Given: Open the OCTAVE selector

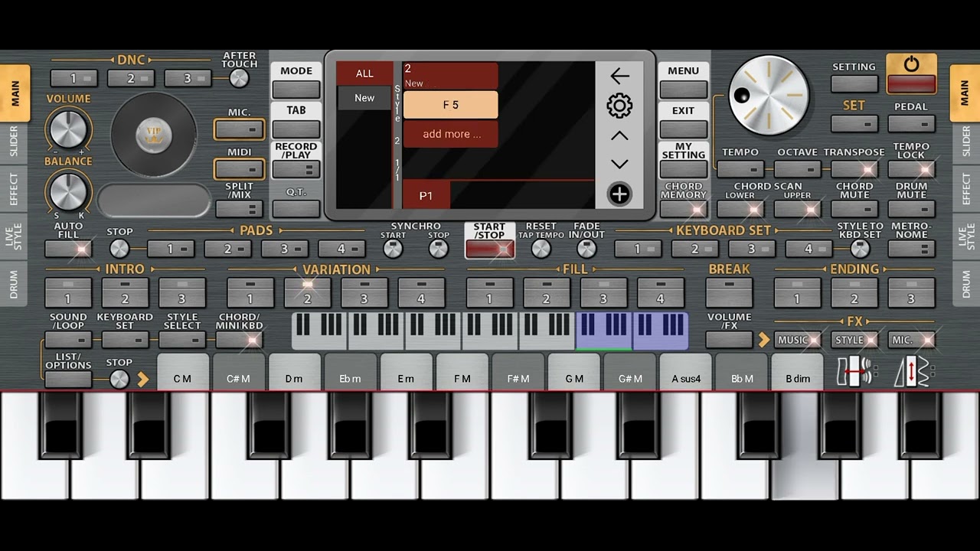Looking at the screenshot, I should (x=797, y=169).
